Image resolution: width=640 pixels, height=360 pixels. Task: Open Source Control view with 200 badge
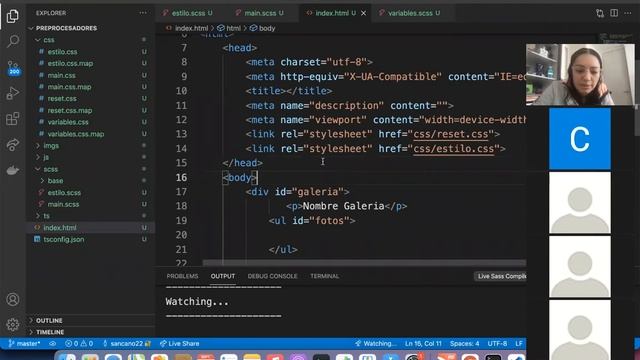click(x=13, y=68)
